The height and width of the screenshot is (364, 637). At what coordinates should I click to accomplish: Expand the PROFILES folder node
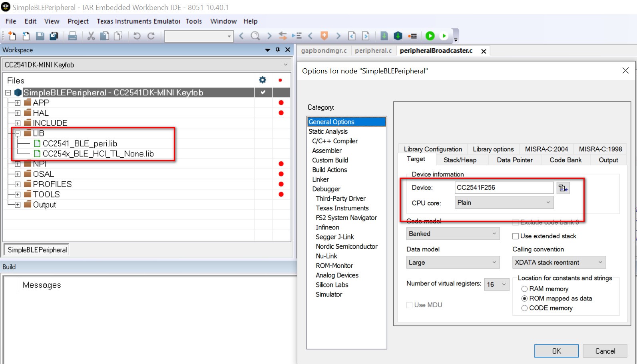pyautogui.click(x=18, y=184)
